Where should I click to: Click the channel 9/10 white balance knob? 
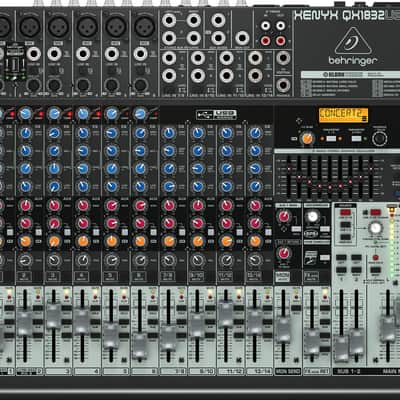click(198, 260)
